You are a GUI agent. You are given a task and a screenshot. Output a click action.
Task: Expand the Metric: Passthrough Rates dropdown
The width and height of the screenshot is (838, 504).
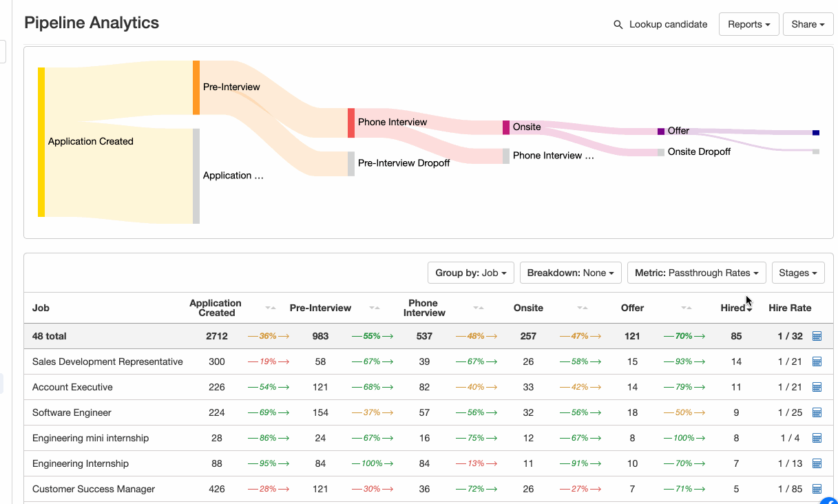(x=696, y=273)
